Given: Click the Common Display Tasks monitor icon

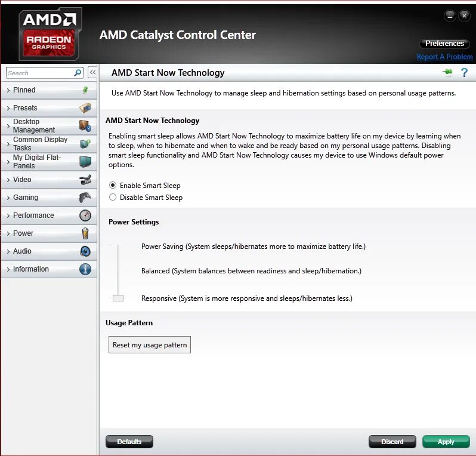Looking at the screenshot, I should 85,143.
